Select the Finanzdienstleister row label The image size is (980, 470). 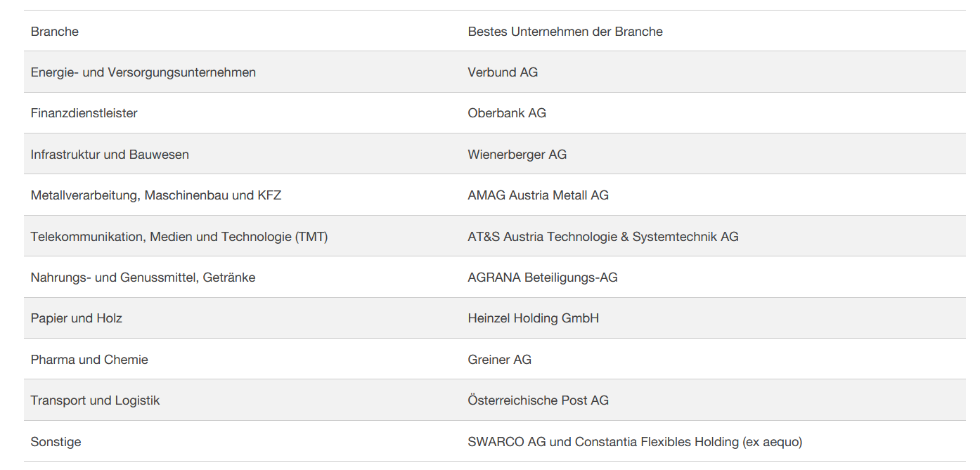(x=84, y=113)
